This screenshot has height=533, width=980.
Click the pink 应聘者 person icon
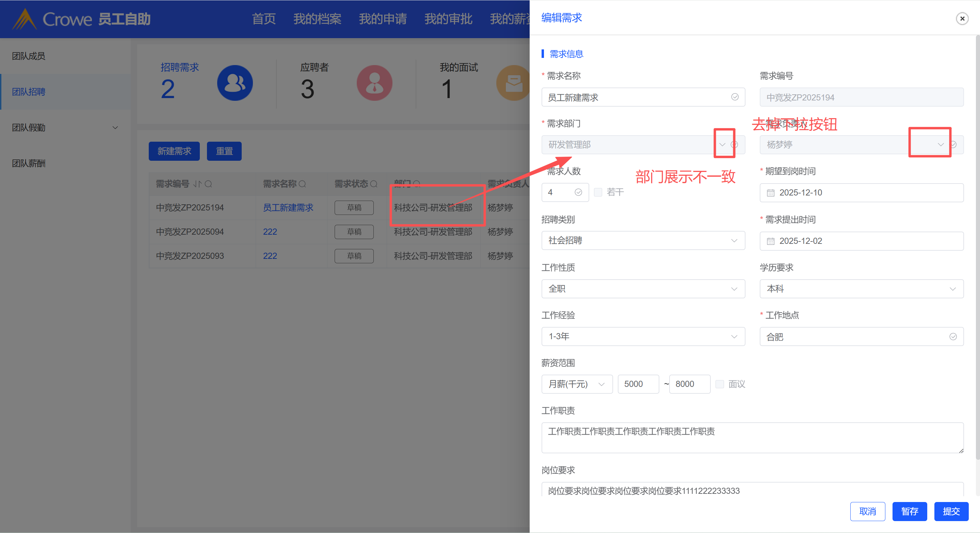(374, 83)
